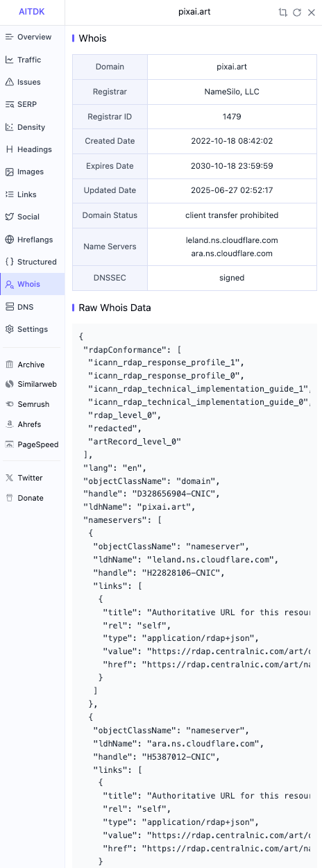Image resolution: width=322 pixels, height=868 pixels.
Task: Open Similarweb for this domain
Action: click(x=32, y=384)
